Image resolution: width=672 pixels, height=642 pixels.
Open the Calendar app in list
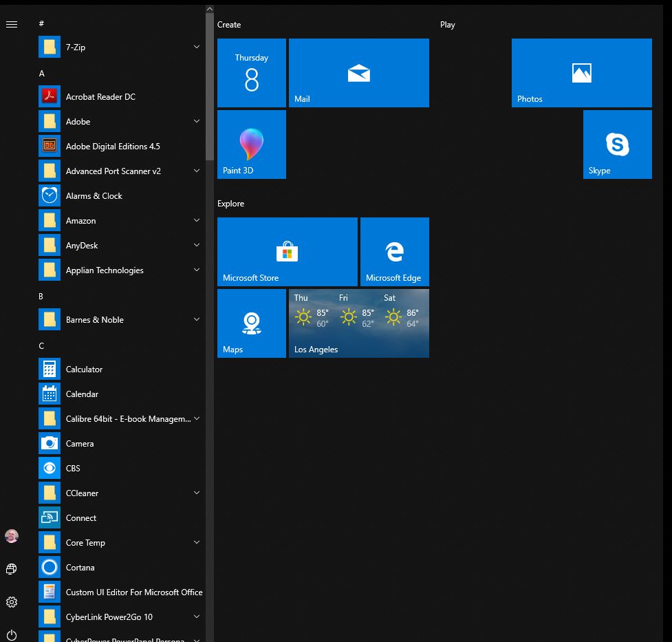pos(120,394)
